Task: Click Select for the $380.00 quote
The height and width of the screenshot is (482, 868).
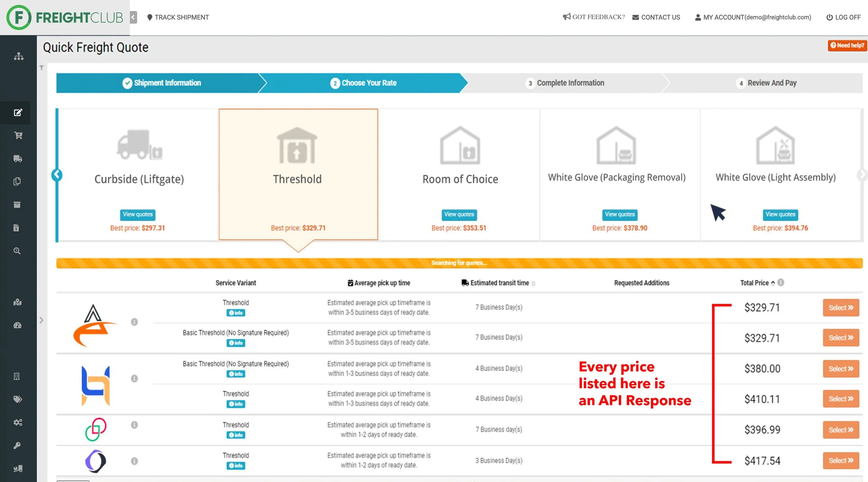Action: [841, 369]
